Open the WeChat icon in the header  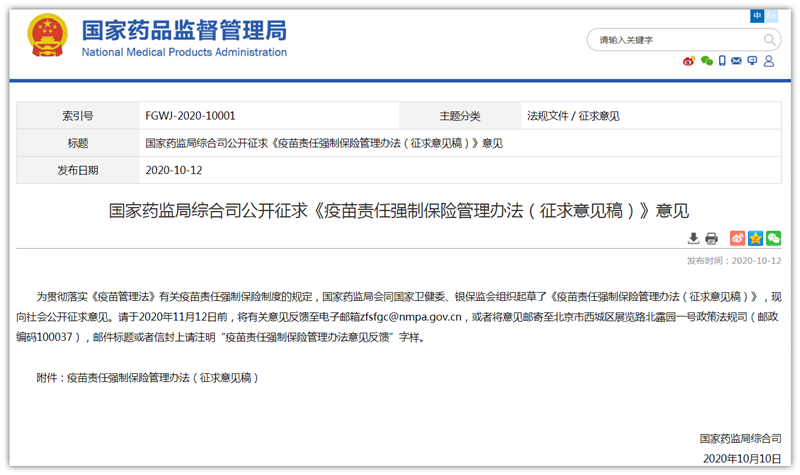pos(707,61)
